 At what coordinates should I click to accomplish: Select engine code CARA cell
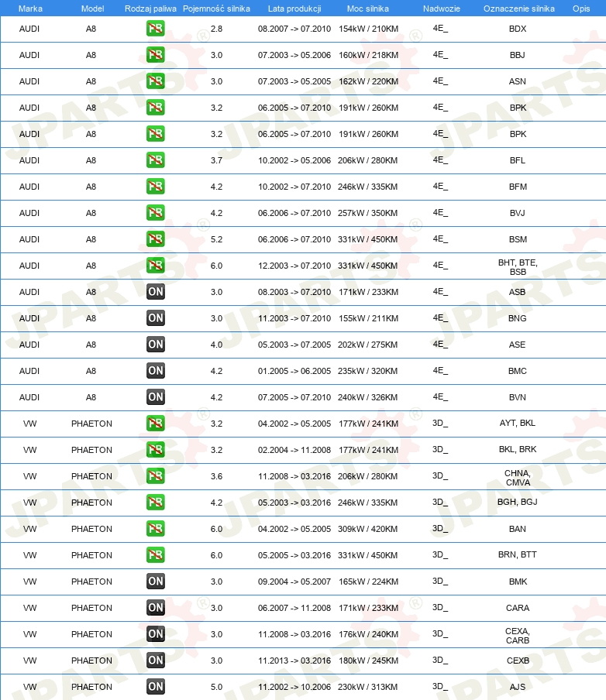click(x=518, y=608)
